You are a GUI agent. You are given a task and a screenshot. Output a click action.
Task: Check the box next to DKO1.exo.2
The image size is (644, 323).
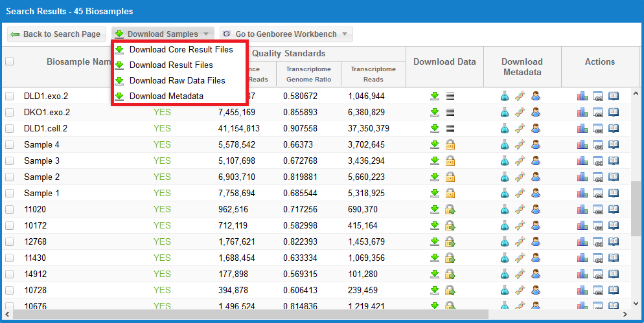(10, 112)
